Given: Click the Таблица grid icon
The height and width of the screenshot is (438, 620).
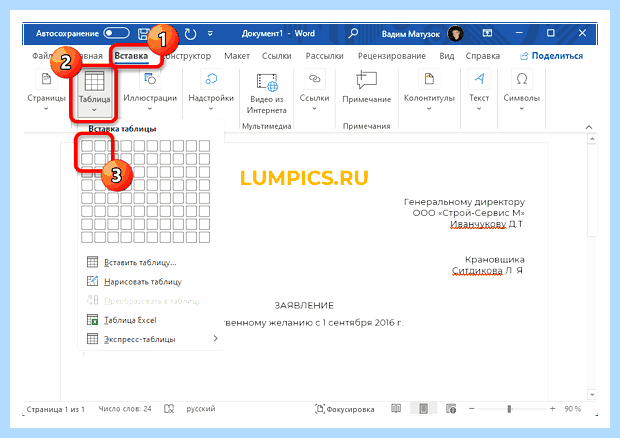Looking at the screenshot, I should [x=94, y=81].
